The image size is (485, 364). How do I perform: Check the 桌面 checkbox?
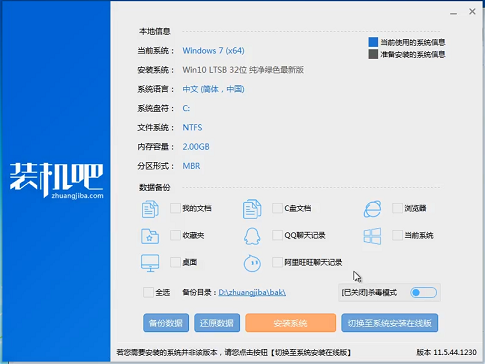[175, 262]
